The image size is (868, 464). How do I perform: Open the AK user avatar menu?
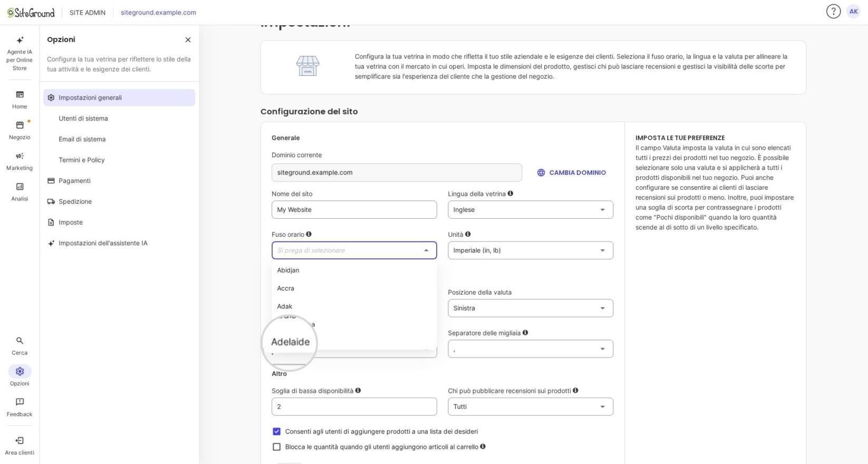pyautogui.click(x=853, y=12)
